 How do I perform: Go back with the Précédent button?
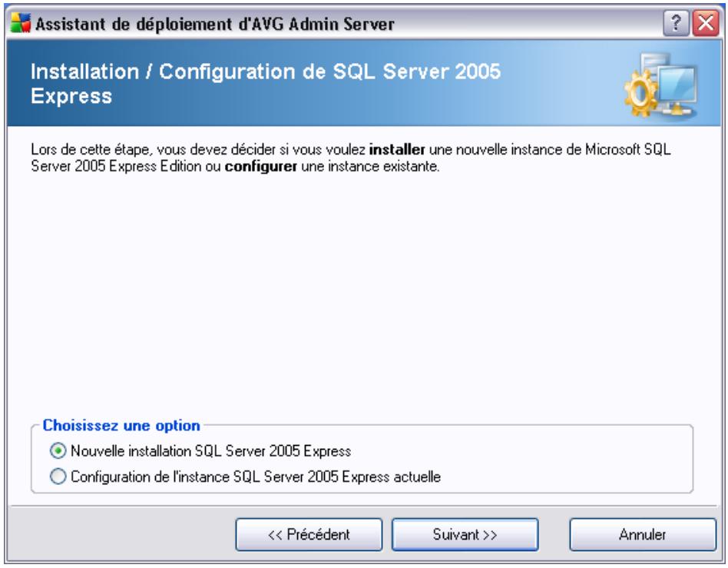(309, 534)
